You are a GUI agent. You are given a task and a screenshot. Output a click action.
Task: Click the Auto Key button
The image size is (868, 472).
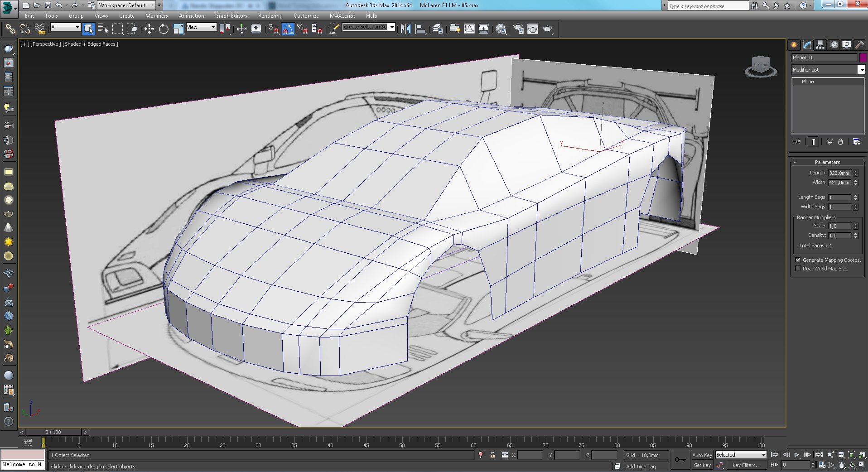702,455
